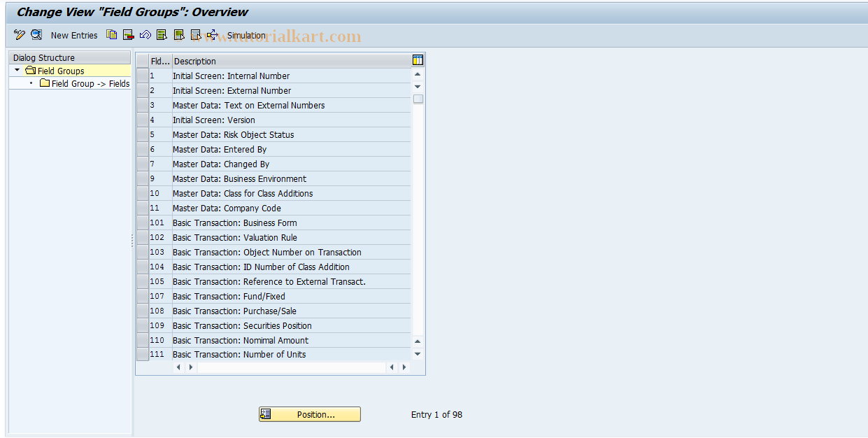This screenshot has height=438, width=868.
Task: Click ID Number of Class Addition cell
Action: (x=292, y=267)
